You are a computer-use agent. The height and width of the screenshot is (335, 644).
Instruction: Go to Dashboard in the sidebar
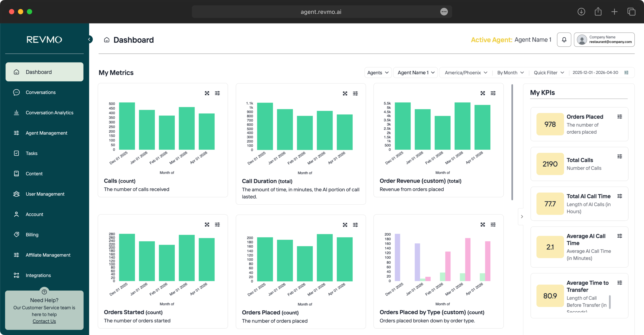coord(44,72)
